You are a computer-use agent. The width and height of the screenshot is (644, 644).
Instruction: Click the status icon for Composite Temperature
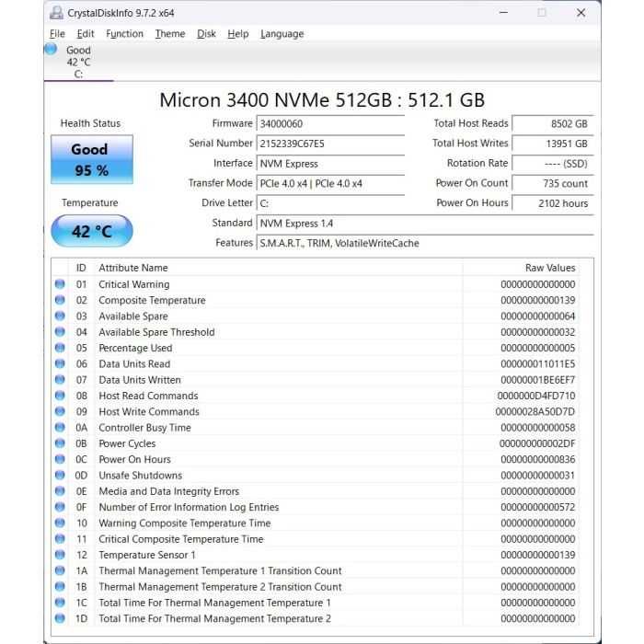pyautogui.click(x=60, y=300)
